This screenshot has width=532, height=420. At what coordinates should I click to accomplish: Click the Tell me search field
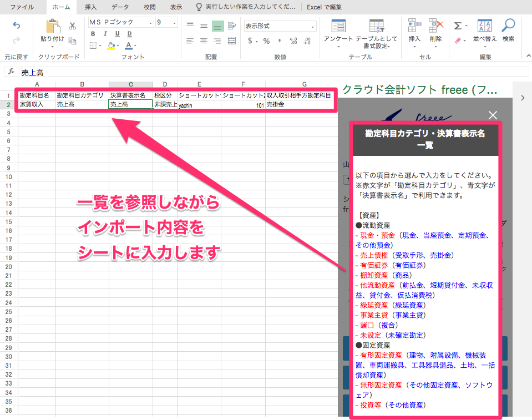coord(246,7)
